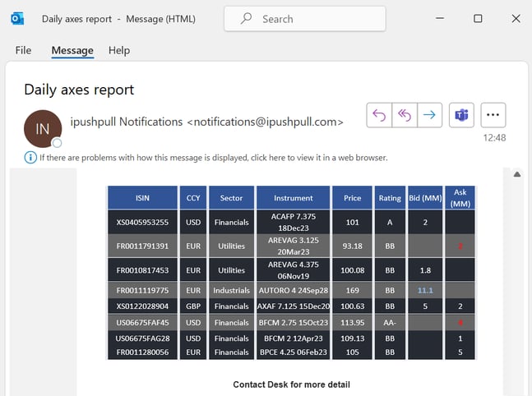
Task: Click the Reply arrow icon
Action: coord(379,115)
